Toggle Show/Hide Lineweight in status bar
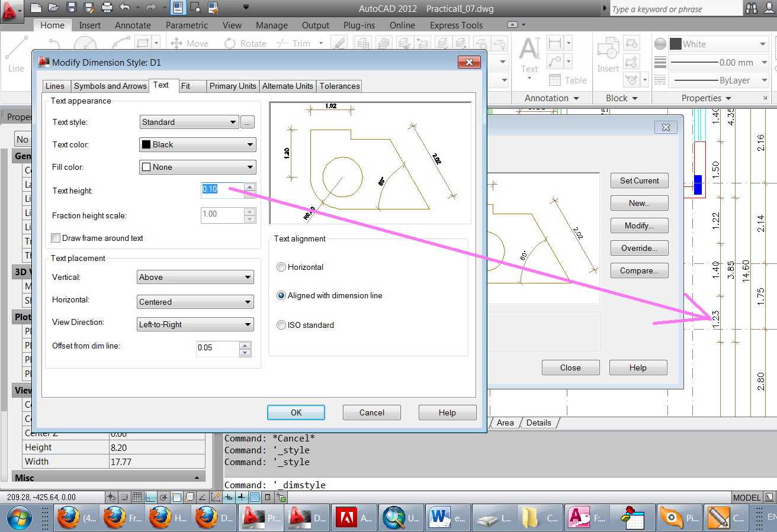Viewport: 777px width, 532px height. pos(242,497)
